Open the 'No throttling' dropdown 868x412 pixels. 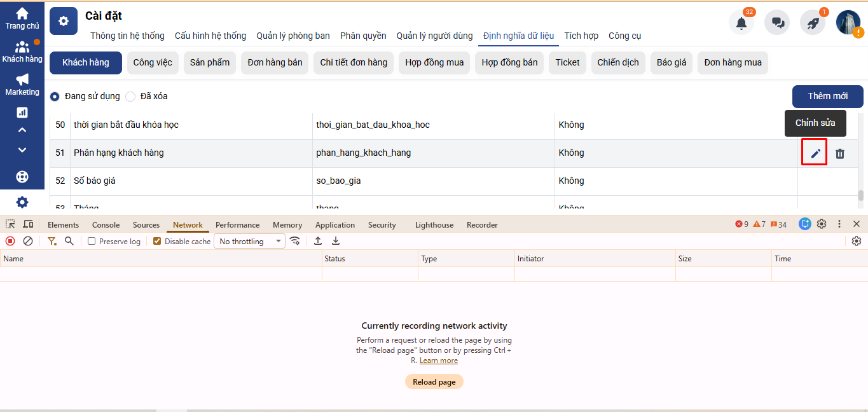coord(249,241)
